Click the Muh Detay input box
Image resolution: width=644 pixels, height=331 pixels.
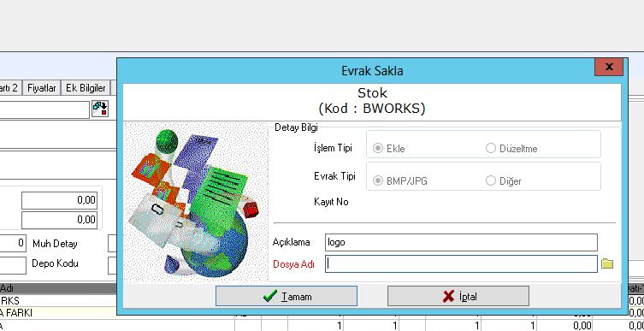pos(112,244)
